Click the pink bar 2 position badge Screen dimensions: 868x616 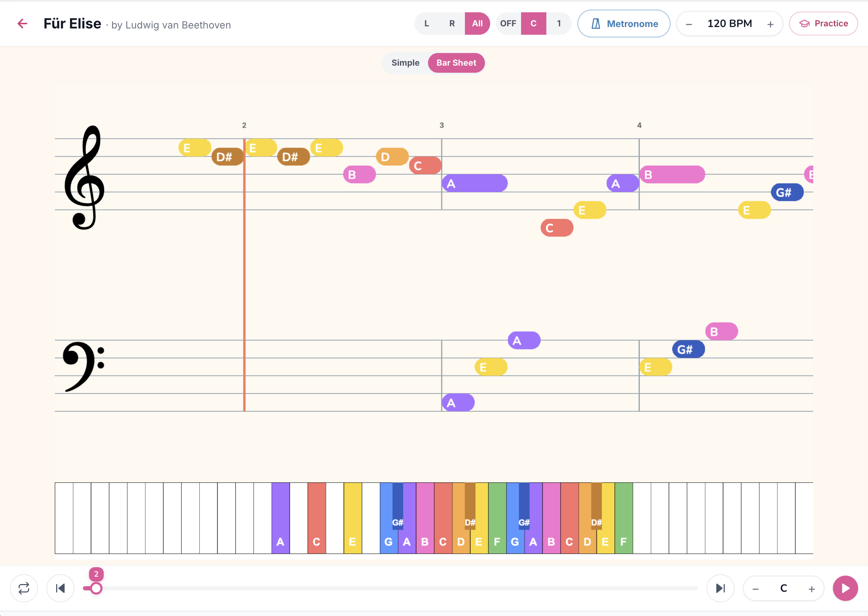click(96, 574)
